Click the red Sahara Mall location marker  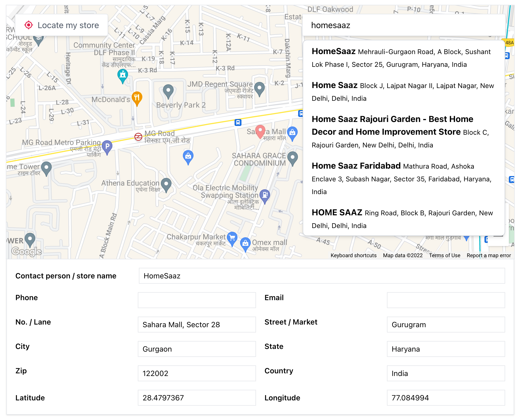pos(260,131)
